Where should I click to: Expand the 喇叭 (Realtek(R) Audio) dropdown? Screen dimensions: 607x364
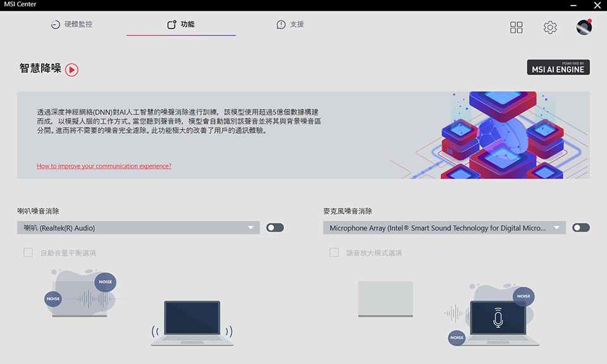[138, 228]
